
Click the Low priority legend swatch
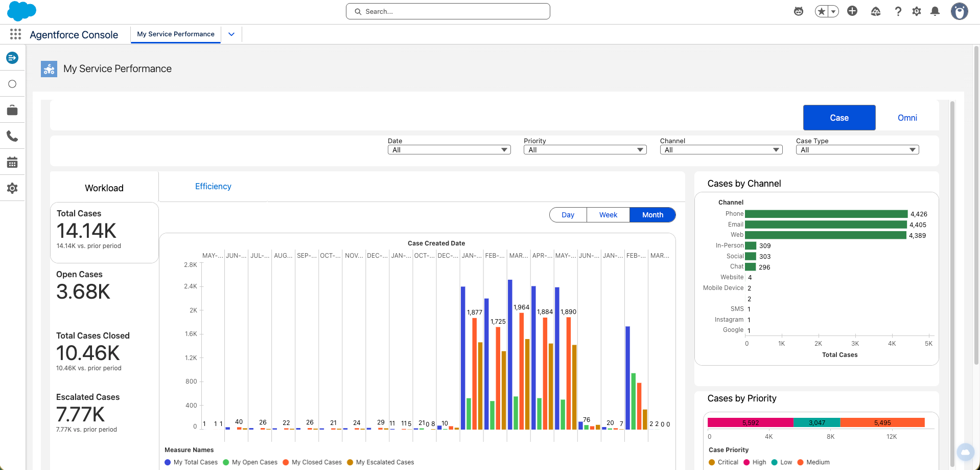775,462
